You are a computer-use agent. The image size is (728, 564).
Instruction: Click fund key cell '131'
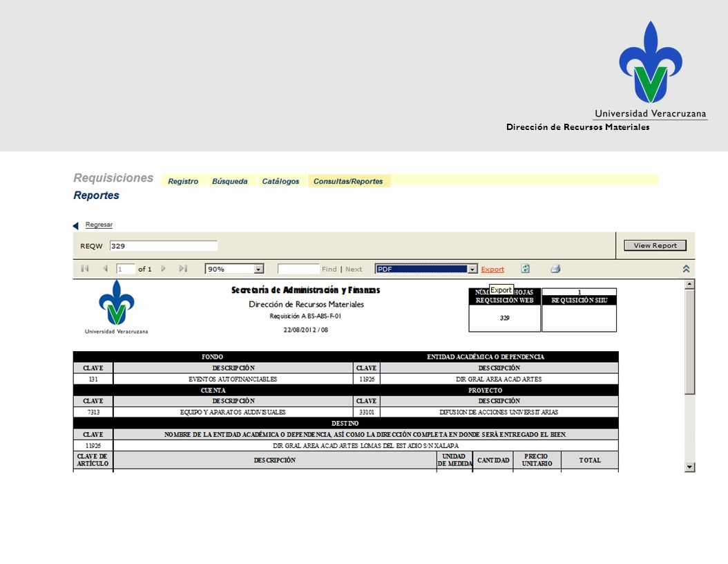pyautogui.click(x=93, y=379)
